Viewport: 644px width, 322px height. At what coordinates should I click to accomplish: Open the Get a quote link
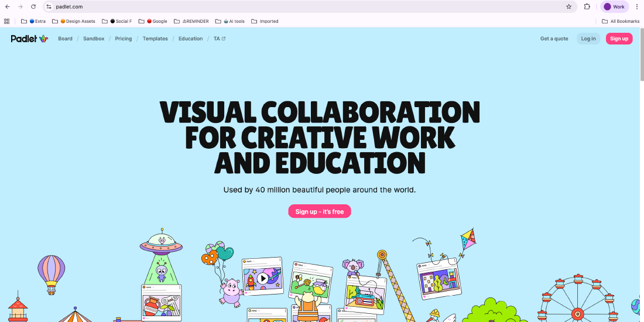click(x=554, y=39)
